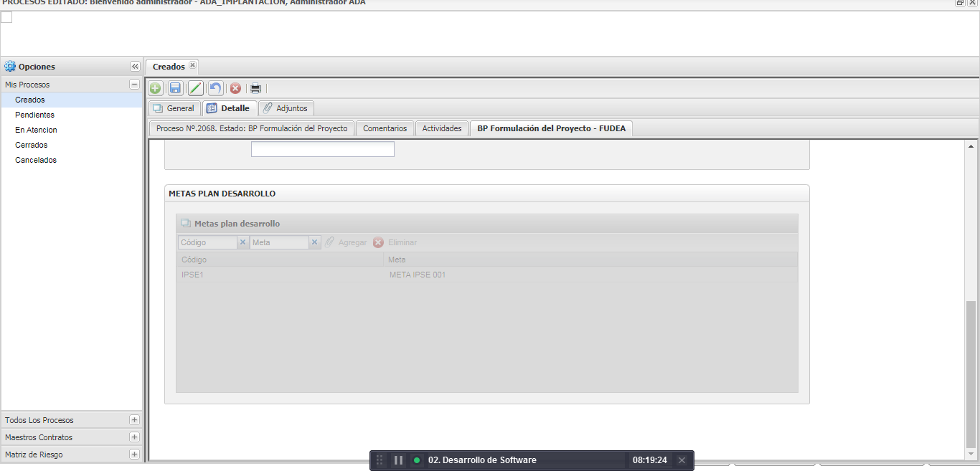Collapse the Opciones side panel
The height and width of the screenshot is (471, 980).
(135, 67)
